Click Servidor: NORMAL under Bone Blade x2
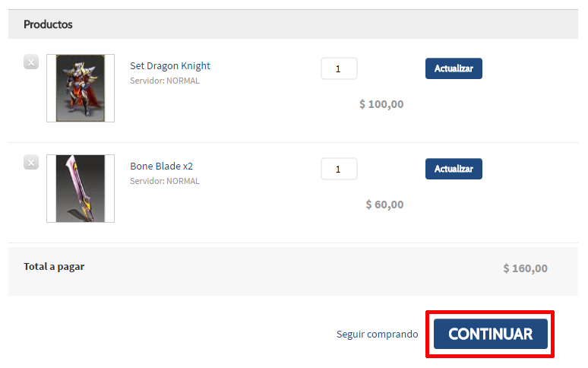Viewport: 588px width, 368px height. pos(165,181)
